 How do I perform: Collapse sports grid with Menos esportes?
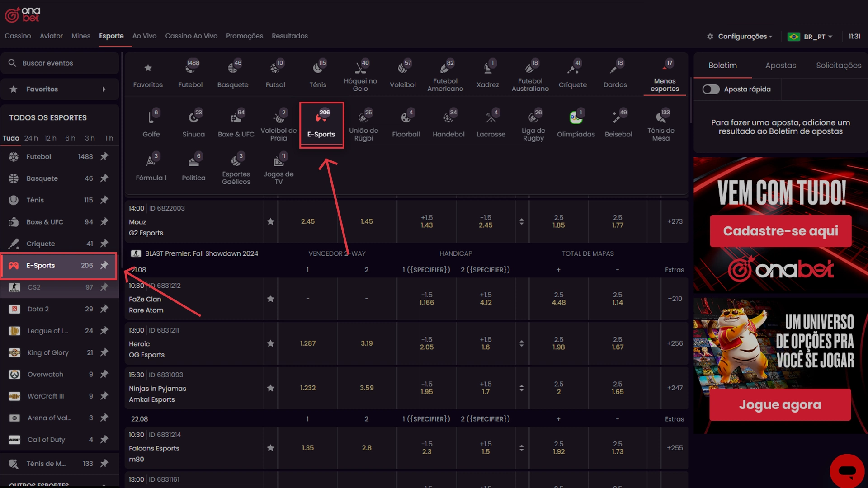tap(665, 76)
